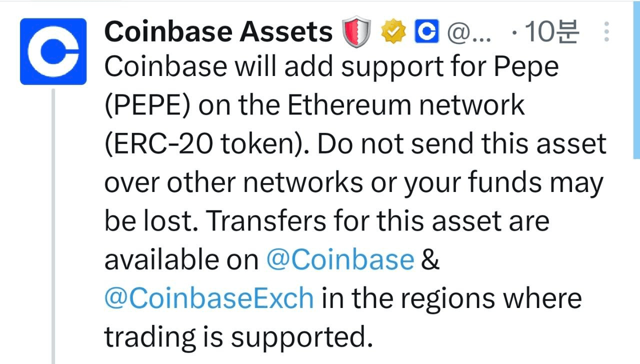The height and width of the screenshot is (364, 640).
Task: Click the gold verified checkmark badge
Action: coord(393,32)
